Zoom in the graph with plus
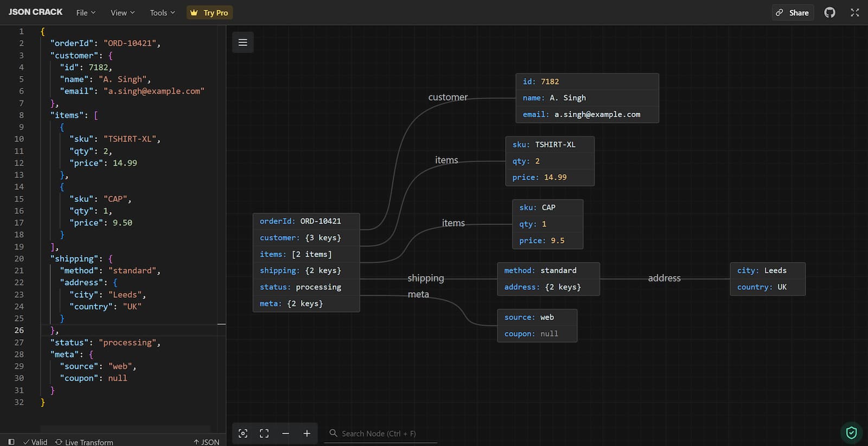The height and width of the screenshot is (446, 868). (x=307, y=434)
